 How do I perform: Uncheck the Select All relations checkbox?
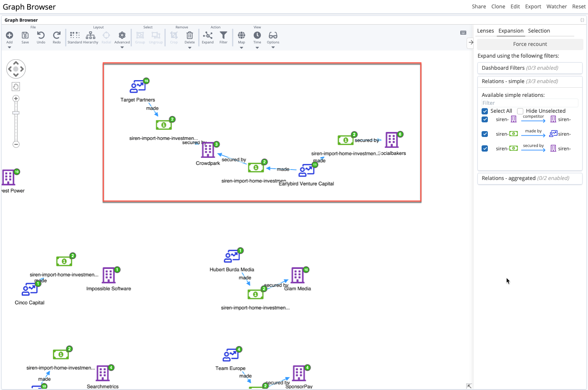coord(485,111)
